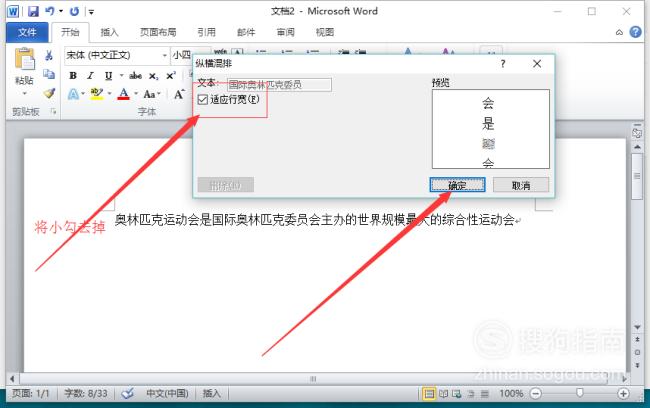Click the Copy icon in clipboard group

[49, 74]
